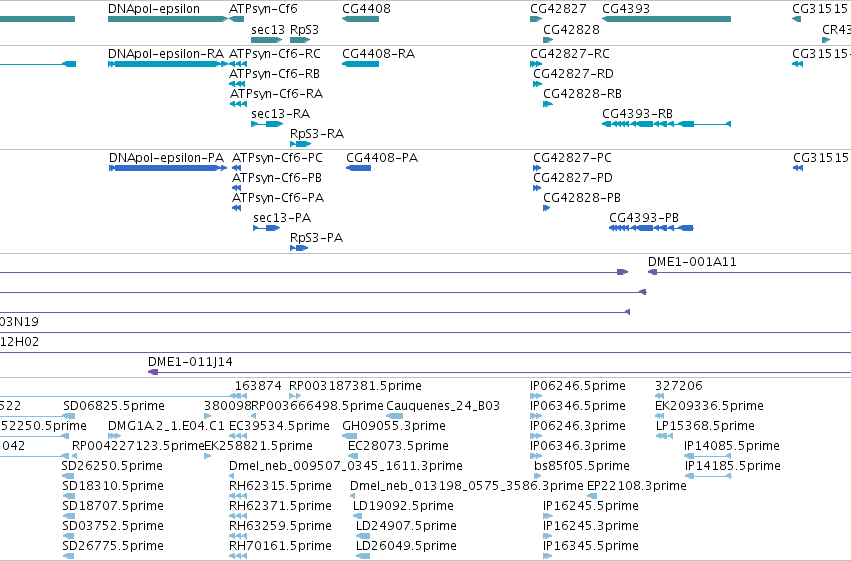Select EST LD24907.5prime
Screen dimensions: 851x561
(363, 537)
